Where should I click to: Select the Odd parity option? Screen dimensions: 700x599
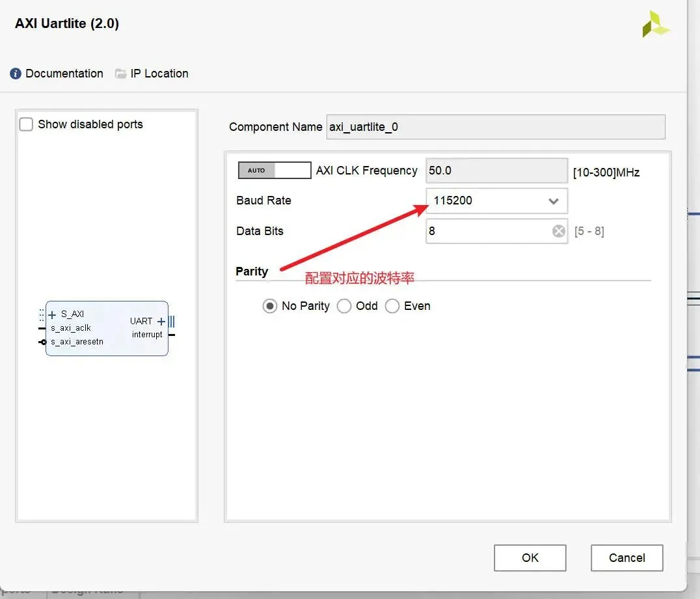click(343, 306)
